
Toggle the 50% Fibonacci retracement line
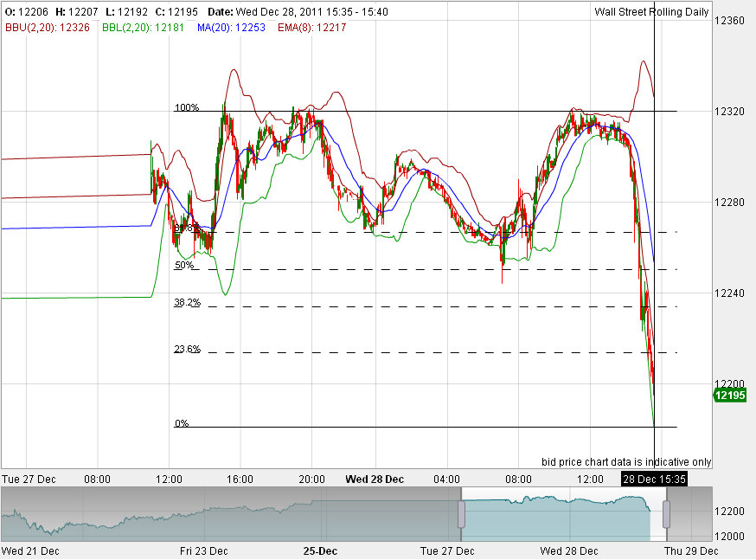point(183,265)
